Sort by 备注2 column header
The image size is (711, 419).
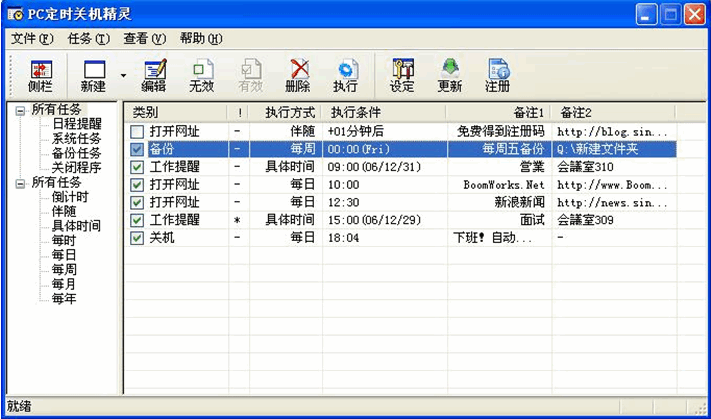point(613,112)
